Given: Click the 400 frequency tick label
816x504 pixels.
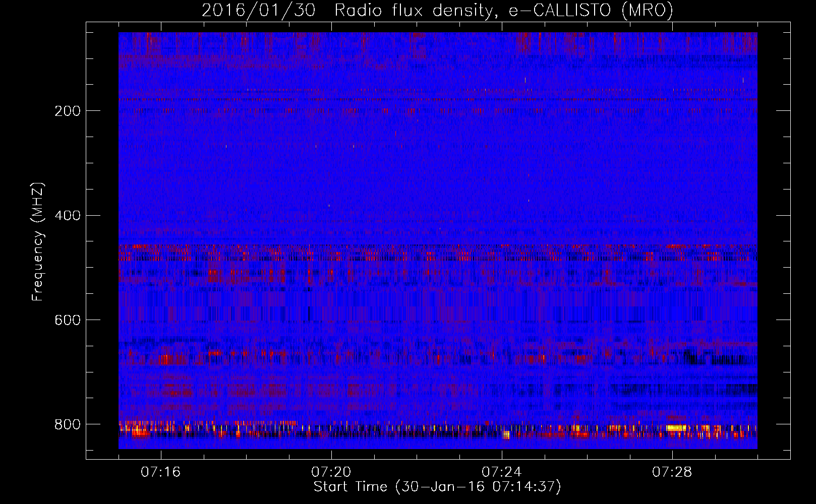Looking at the screenshot, I should (x=68, y=216).
